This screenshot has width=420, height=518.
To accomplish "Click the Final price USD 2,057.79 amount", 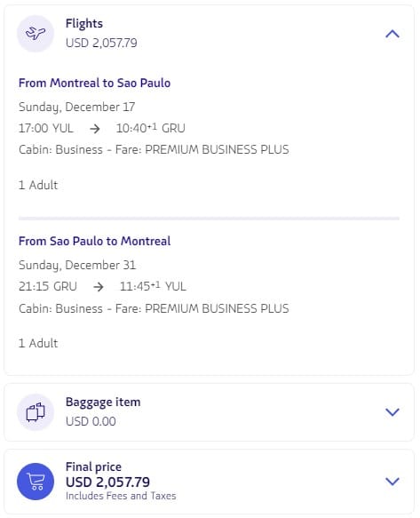I will coord(107,482).
